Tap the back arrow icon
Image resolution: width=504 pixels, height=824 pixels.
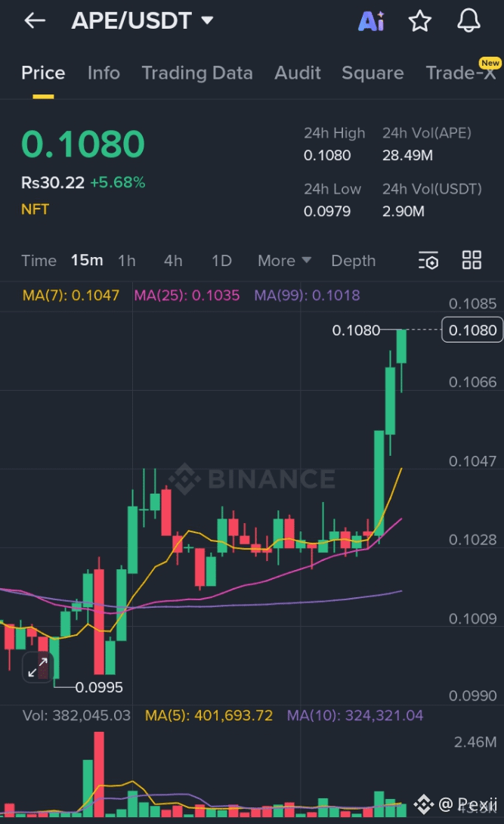coord(35,20)
